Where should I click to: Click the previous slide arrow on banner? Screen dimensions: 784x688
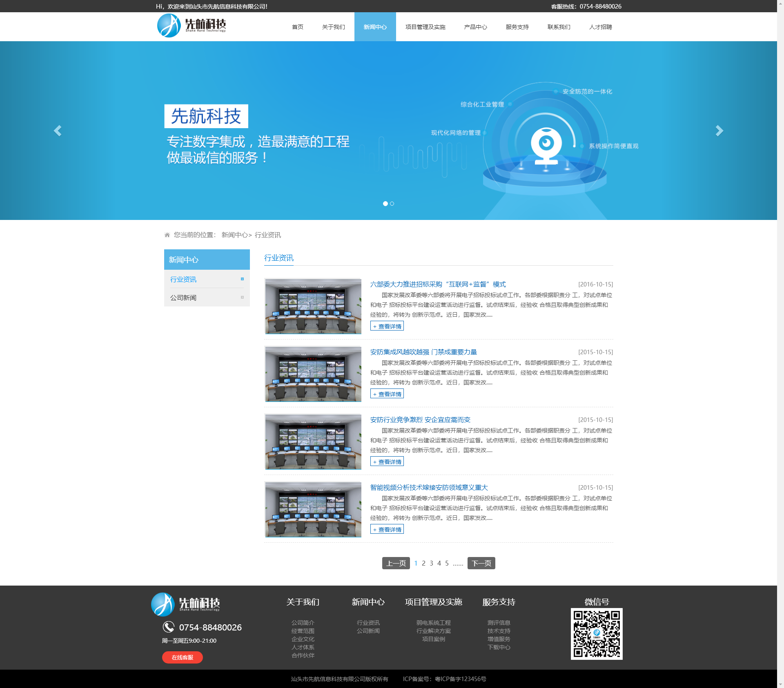tap(58, 131)
